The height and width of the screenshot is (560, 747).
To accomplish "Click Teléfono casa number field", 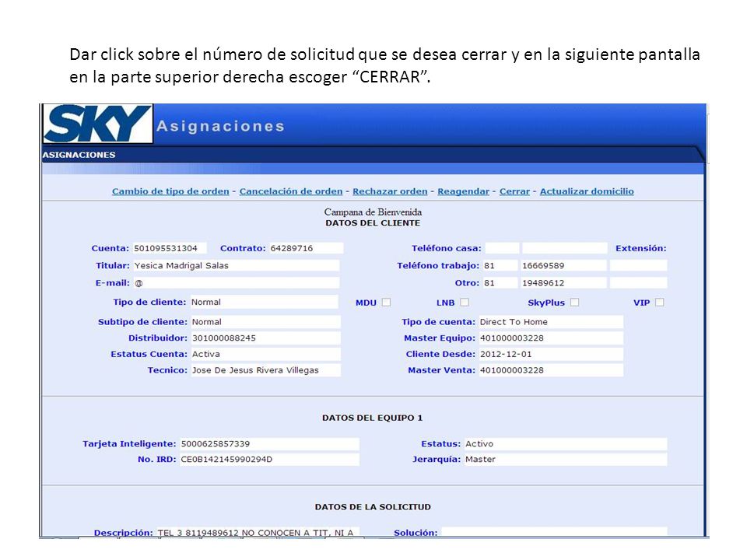I will (565, 248).
